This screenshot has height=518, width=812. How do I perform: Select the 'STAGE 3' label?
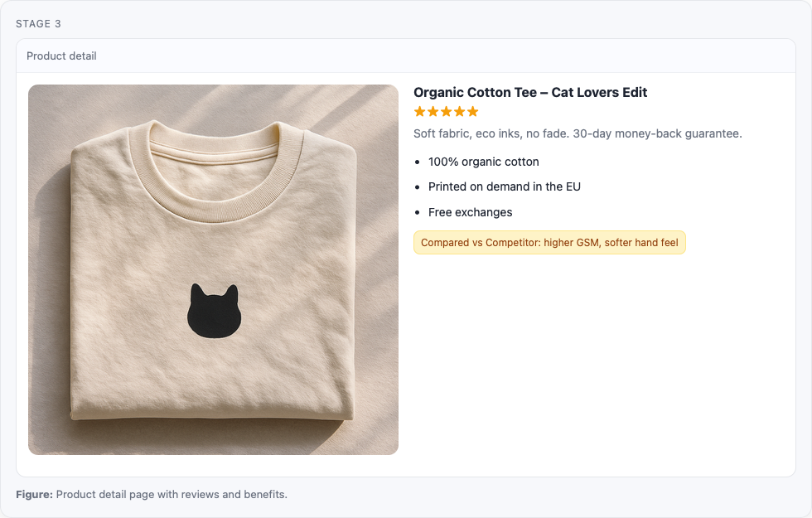tap(38, 24)
